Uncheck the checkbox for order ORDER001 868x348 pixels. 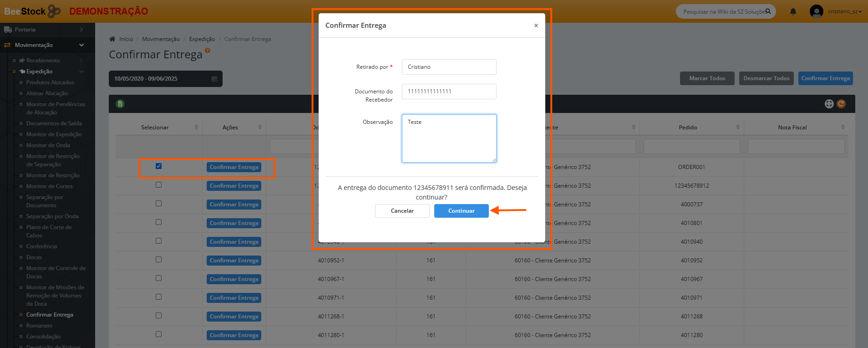tap(158, 166)
